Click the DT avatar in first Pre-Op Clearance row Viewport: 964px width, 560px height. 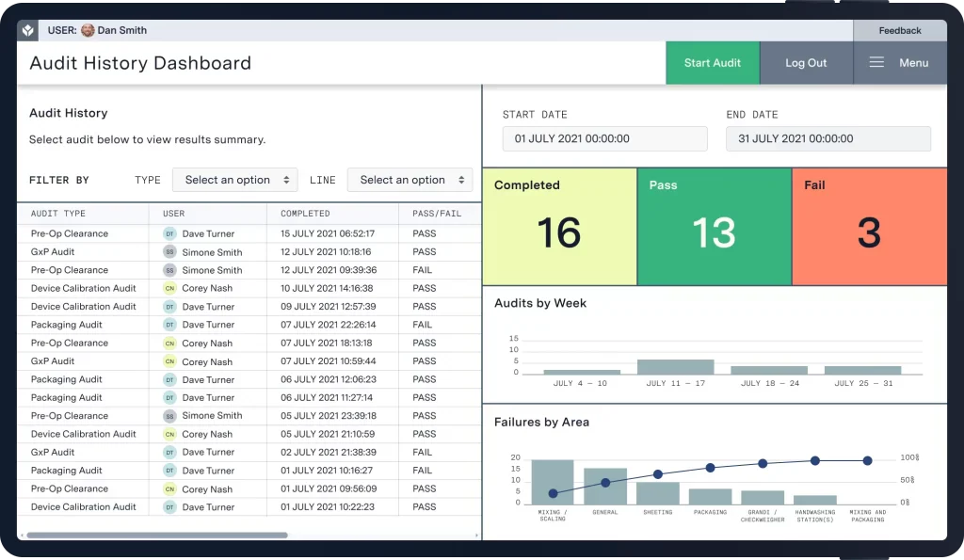(169, 233)
